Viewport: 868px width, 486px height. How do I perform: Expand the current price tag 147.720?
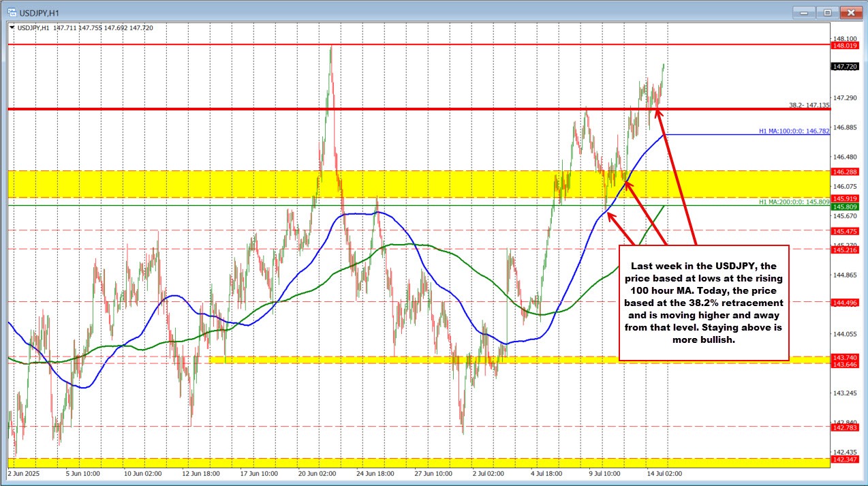846,67
